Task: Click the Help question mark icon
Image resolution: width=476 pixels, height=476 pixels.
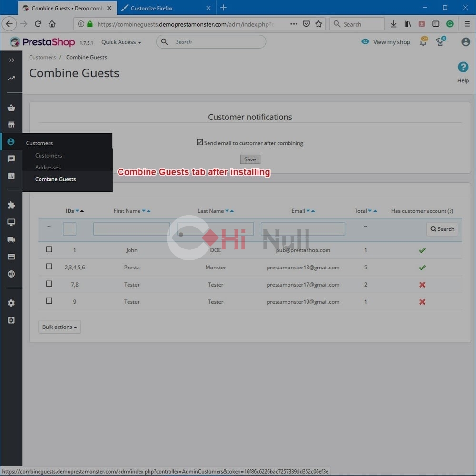Action: (x=463, y=67)
